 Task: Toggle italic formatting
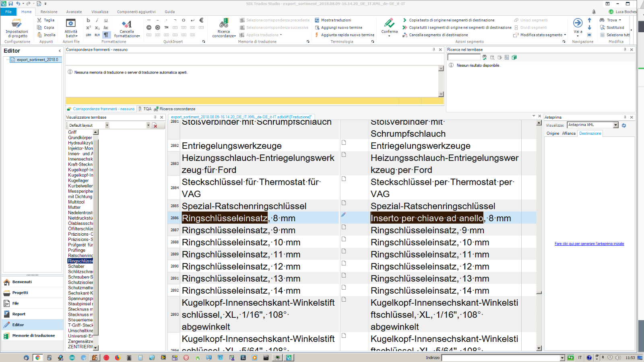click(97, 21)
